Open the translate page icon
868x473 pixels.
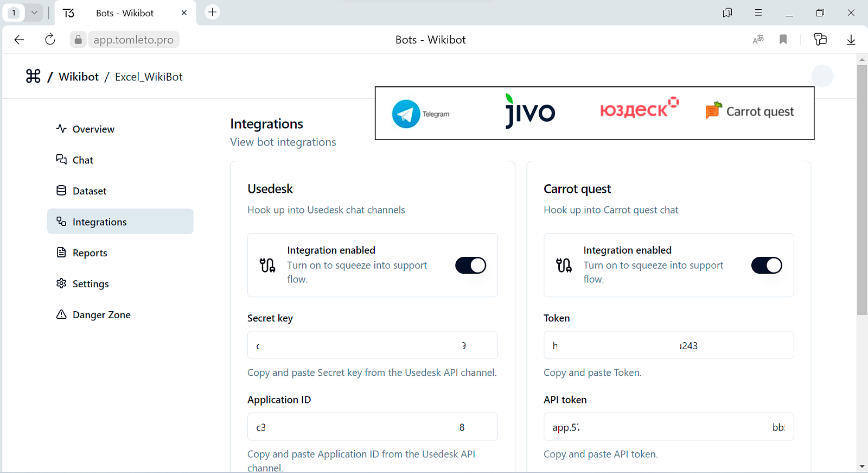point(758,39)
